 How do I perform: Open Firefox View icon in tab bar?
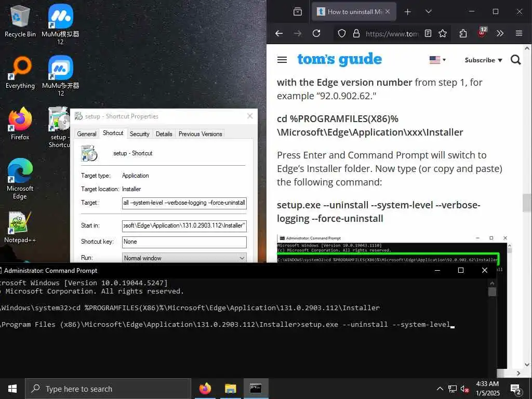pyautogui.click(x=298, y=11)
